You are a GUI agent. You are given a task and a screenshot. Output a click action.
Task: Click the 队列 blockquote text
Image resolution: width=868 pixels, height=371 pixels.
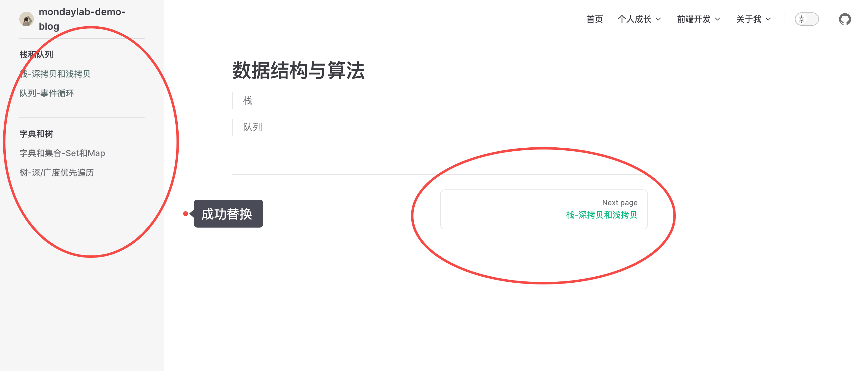click(x=252, y=127)
